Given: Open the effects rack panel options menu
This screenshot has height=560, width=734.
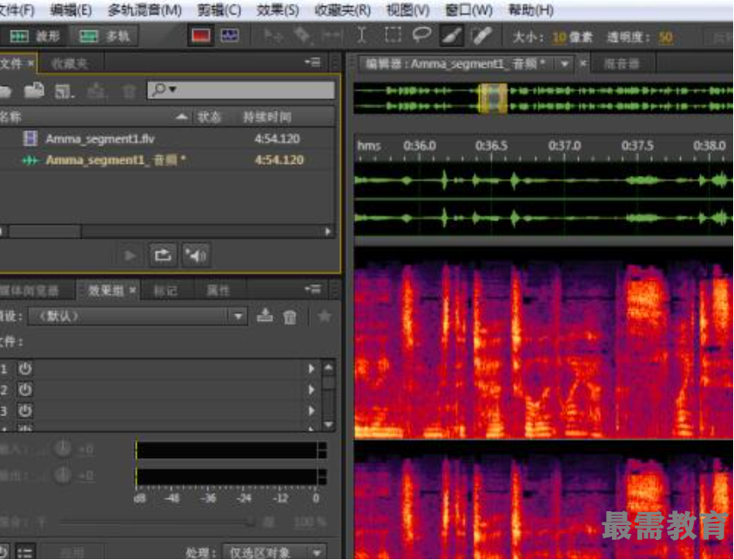Looking at the screenshot, I should (x=313, y=289).
